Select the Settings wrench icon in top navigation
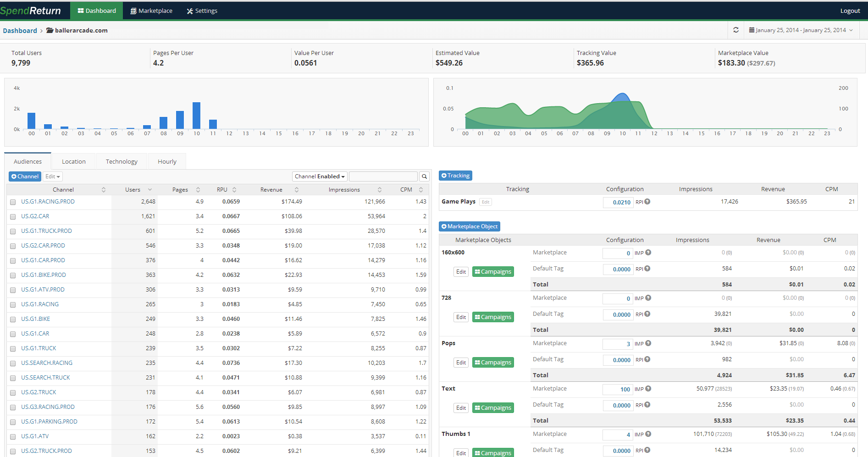The image size is (868, 457). coord(189,11)
